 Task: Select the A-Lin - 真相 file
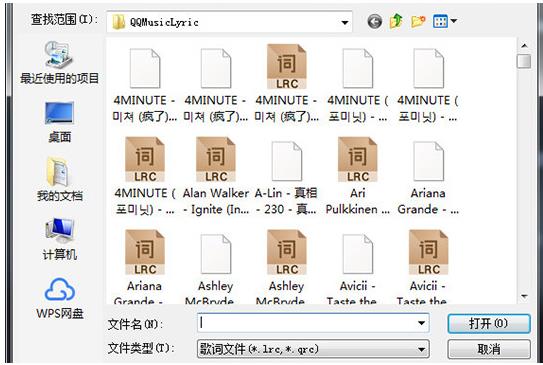[x=286, y=178]
